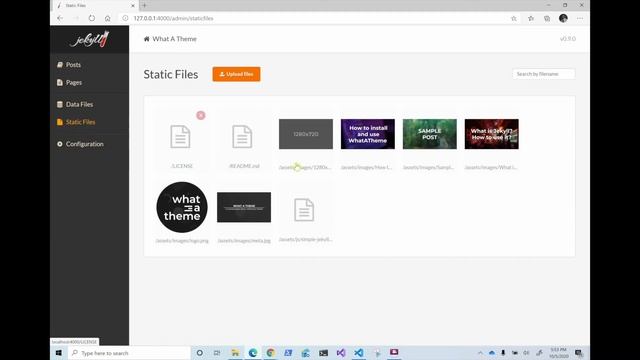Click the browser home button

click(108, 18)
